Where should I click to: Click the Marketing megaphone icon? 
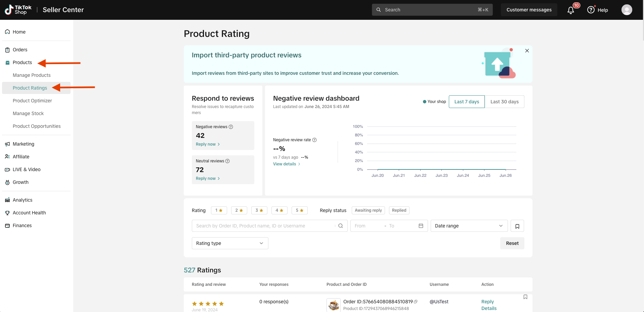[x=7, y=144]
